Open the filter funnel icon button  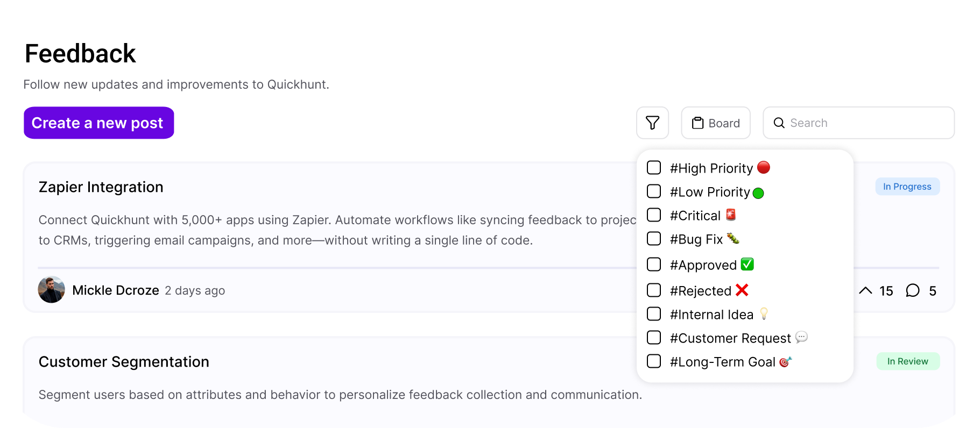tap(652, 123)
